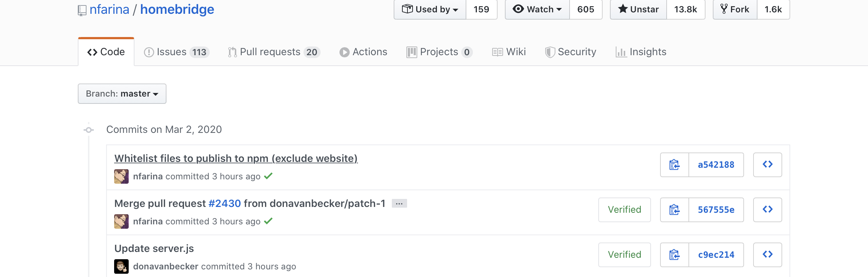Switch to the Issues tab

coord(176,52)
